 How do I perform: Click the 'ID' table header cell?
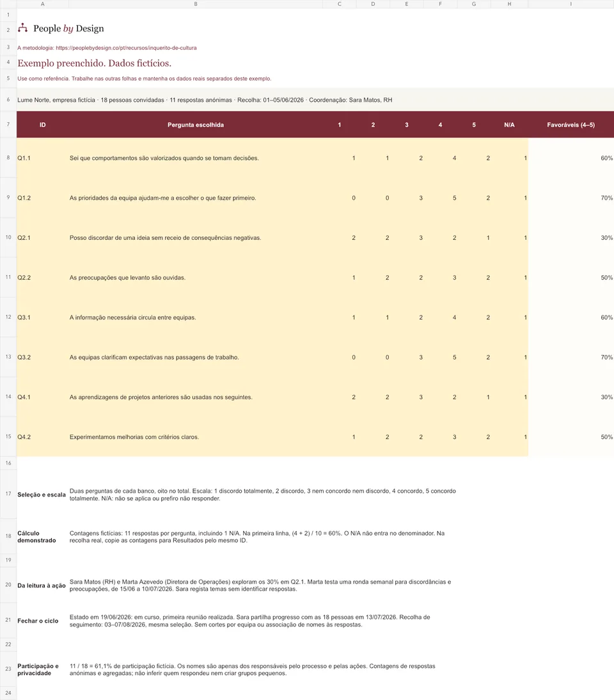(42, 125)
